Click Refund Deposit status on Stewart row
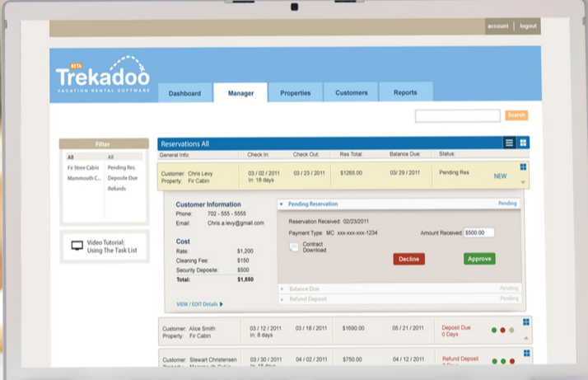Screen dimensions: 588x380 (x=460, y=359)
